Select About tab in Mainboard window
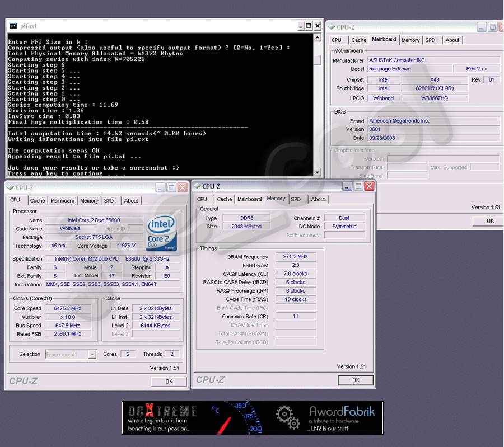 [x=452, y=40]
